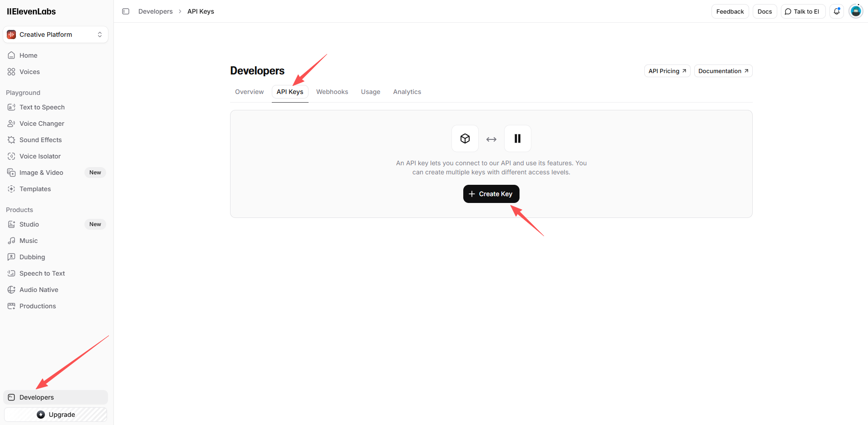
Task: Click the Create Key button
Action: tap(491, 194)
